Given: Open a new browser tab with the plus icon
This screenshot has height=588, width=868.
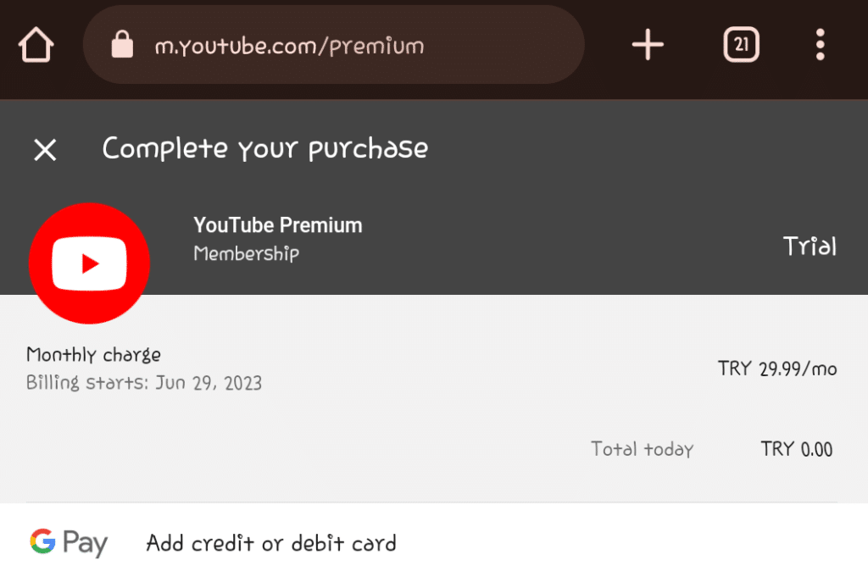Looking at the screenshot, I should pyautogui.click(x=648, y=44).
